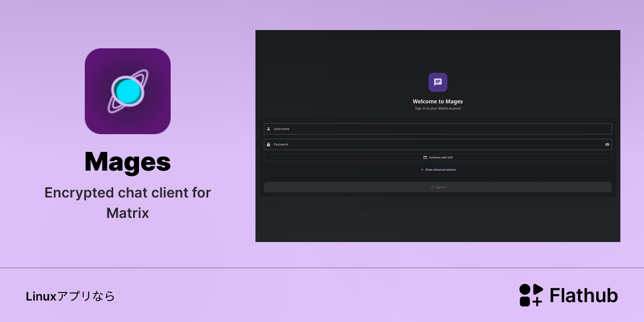Focus the Username input field
The width and height of the screenshot is (644, 322).
pos(438,129)
